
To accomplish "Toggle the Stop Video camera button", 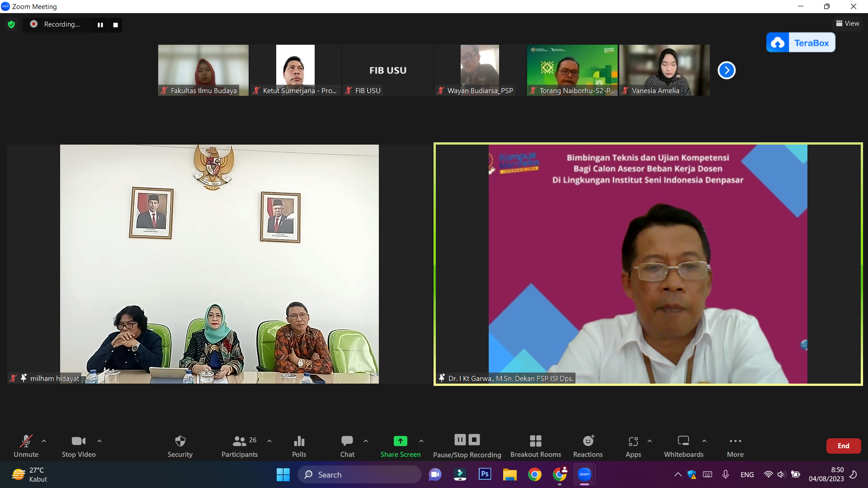I will 79,446.
